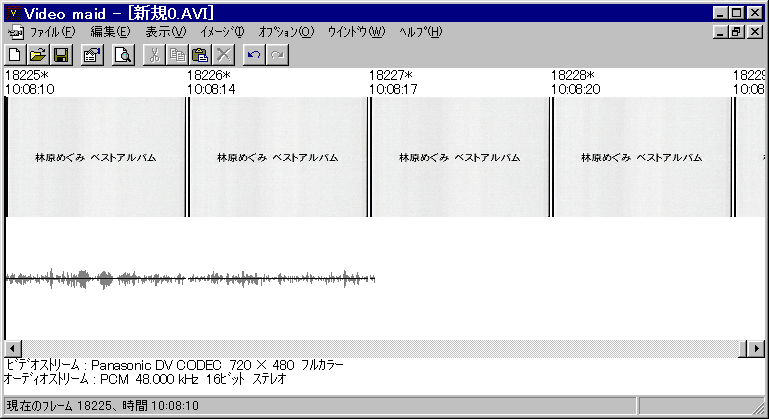Click the Delete X toolbar icon
The height and width of the screenshot is (419, 769).
click(x=222, y=55)
